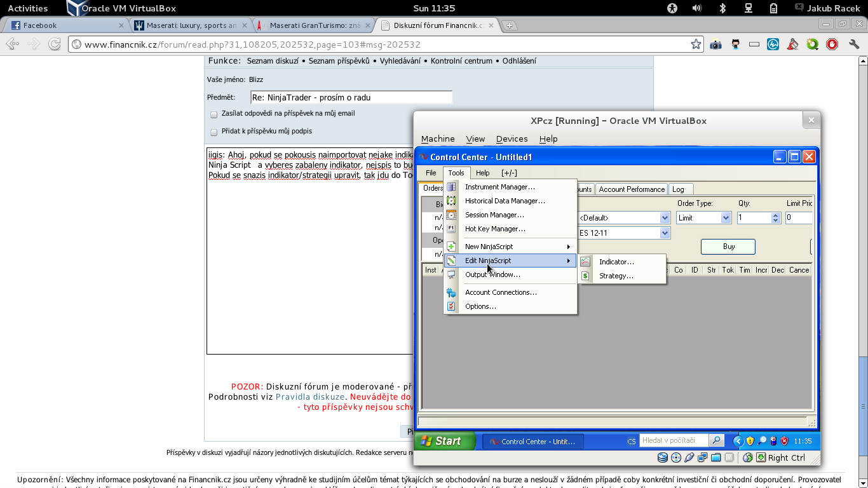Click the Instrument Manager menu icon
Image resolution: width=868 pixels, height=488 pixels.
click(451, 187)
